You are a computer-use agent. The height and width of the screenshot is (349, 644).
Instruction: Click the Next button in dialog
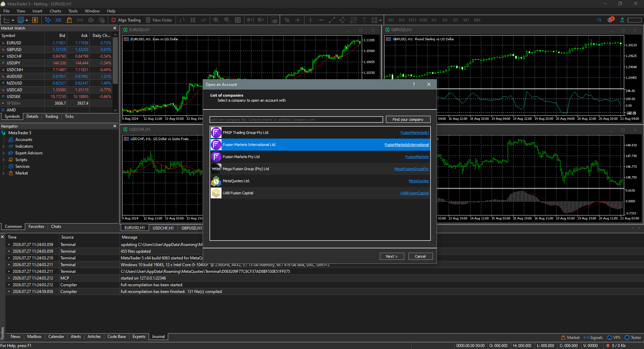392,256
